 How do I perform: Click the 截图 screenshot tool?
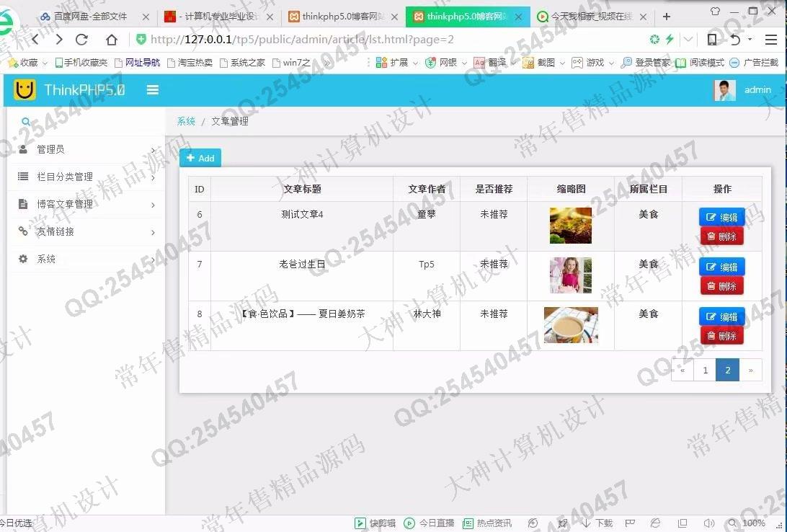click(539, 63)
